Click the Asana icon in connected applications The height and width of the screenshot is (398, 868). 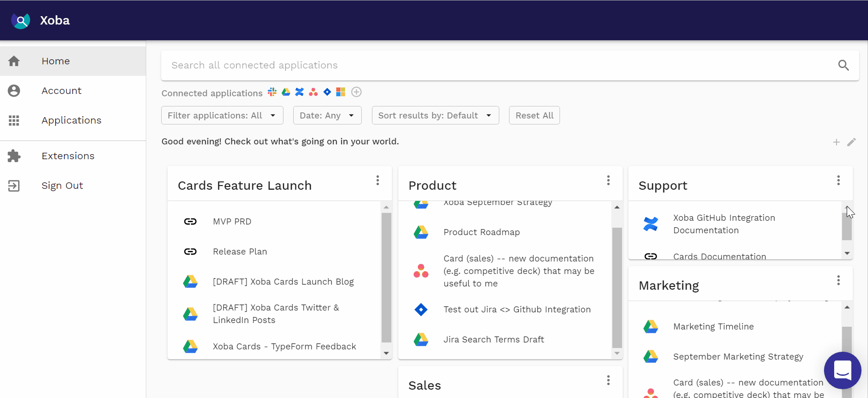pos(314,92)
